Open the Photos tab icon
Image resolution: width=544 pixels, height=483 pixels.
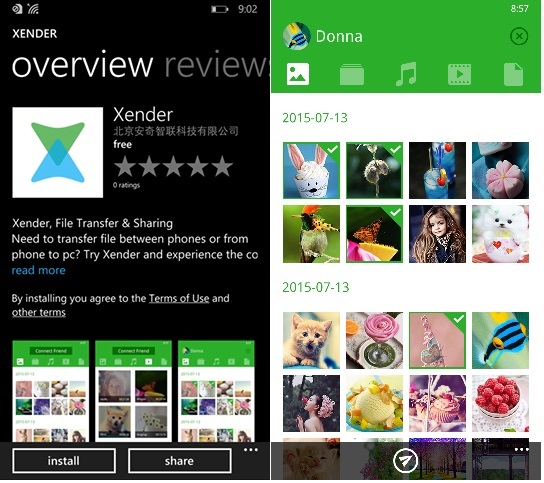click(298, 74)
